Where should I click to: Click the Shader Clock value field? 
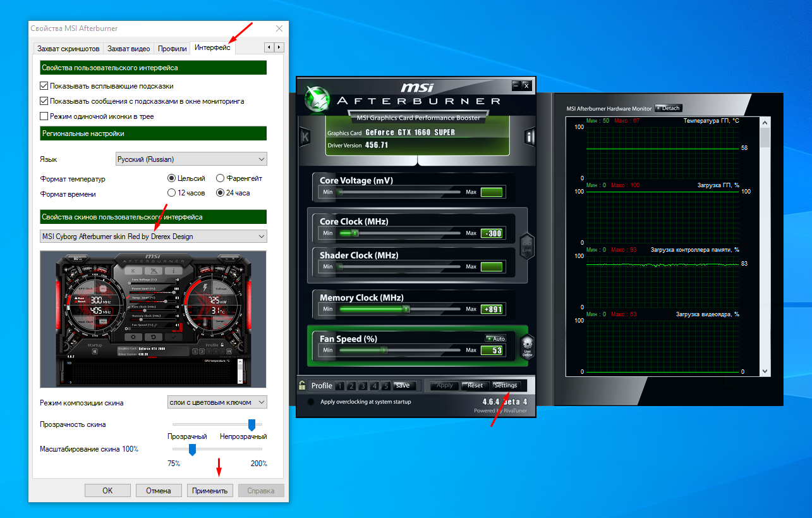pos(492,267)
